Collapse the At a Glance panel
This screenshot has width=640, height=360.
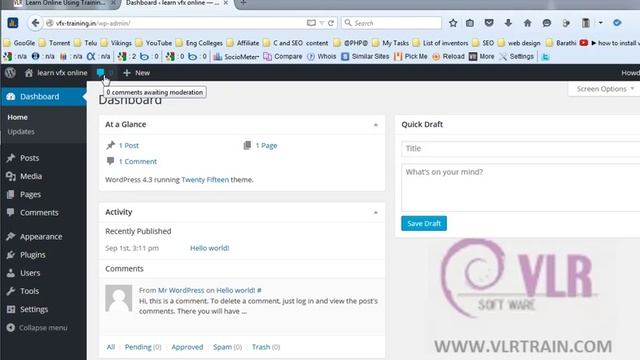[376, 124]
